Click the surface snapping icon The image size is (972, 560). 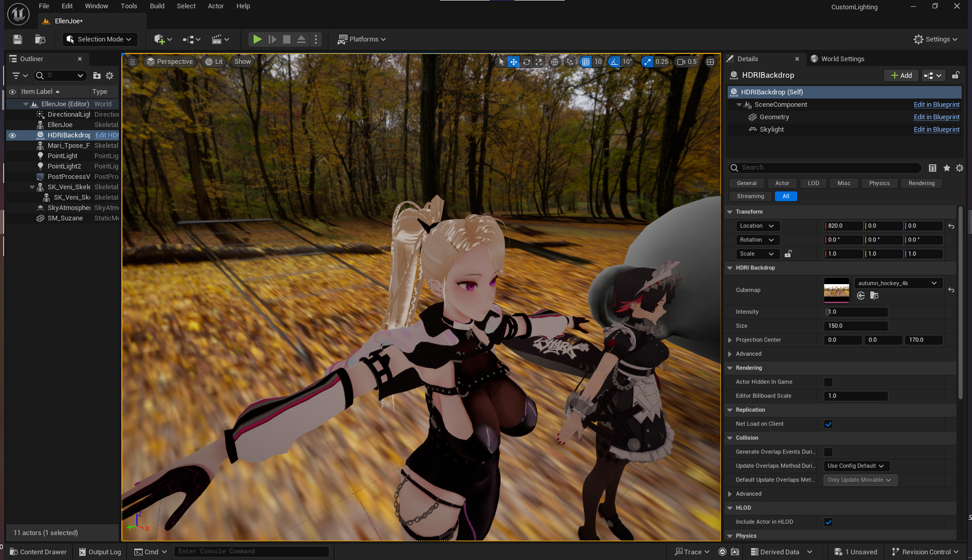[570, 62]
